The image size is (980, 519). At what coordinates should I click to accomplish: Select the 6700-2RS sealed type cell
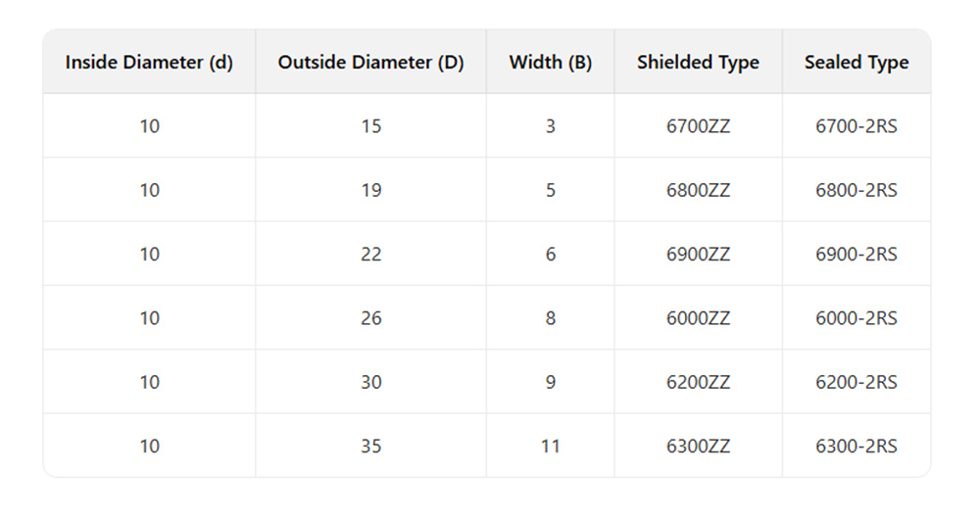pyautogui.click(x=857, y=126)
